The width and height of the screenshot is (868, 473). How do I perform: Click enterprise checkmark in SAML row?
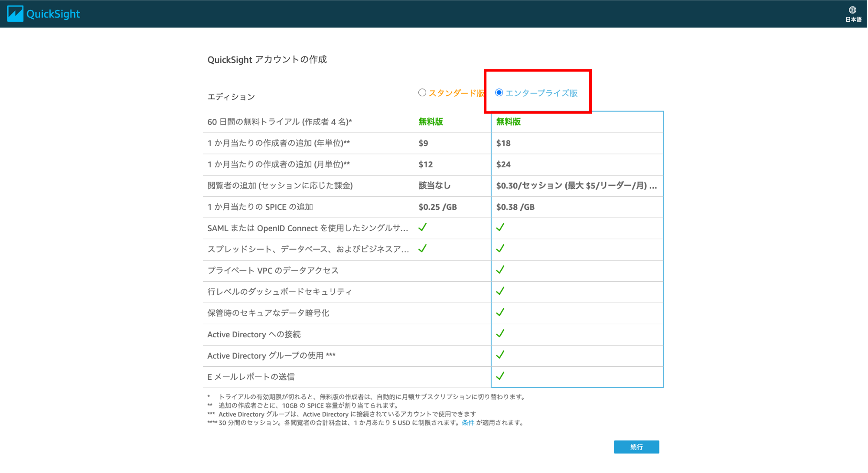500,227
